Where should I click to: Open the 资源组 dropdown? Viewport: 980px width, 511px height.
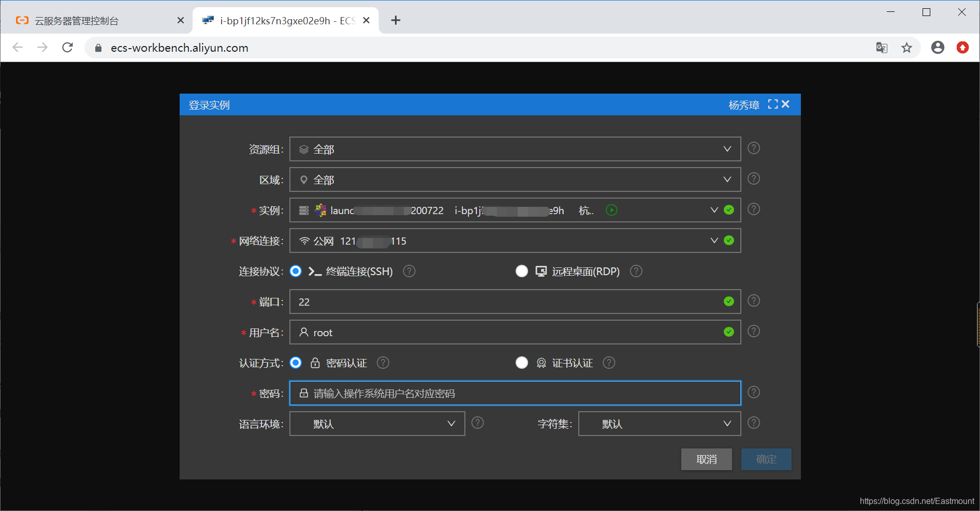point(515,149)
